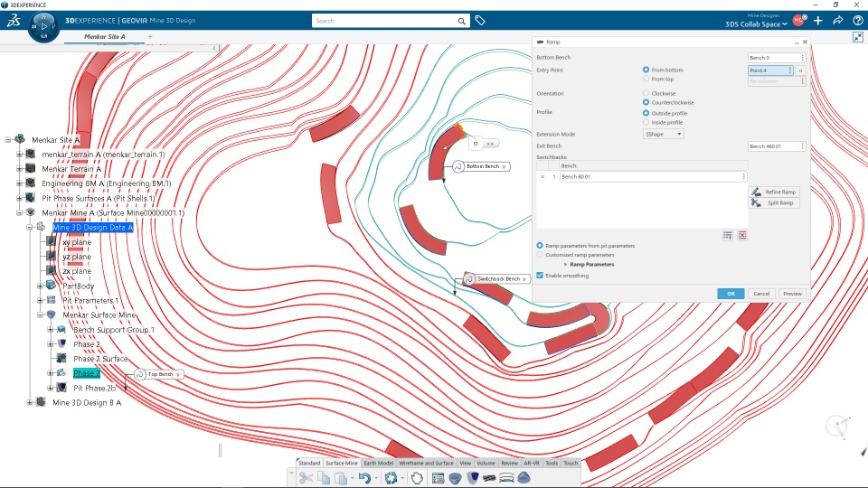Open the Volume tab
This screenshot has height=488, width=868.
coord(486,463)
